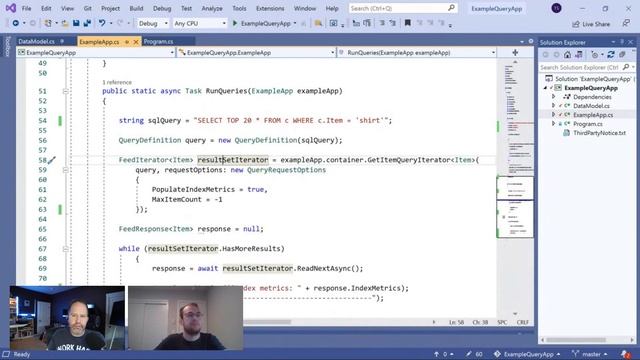
Task: Toggle pin on ExampleApp.cs tab
Action: pos(127,42)
